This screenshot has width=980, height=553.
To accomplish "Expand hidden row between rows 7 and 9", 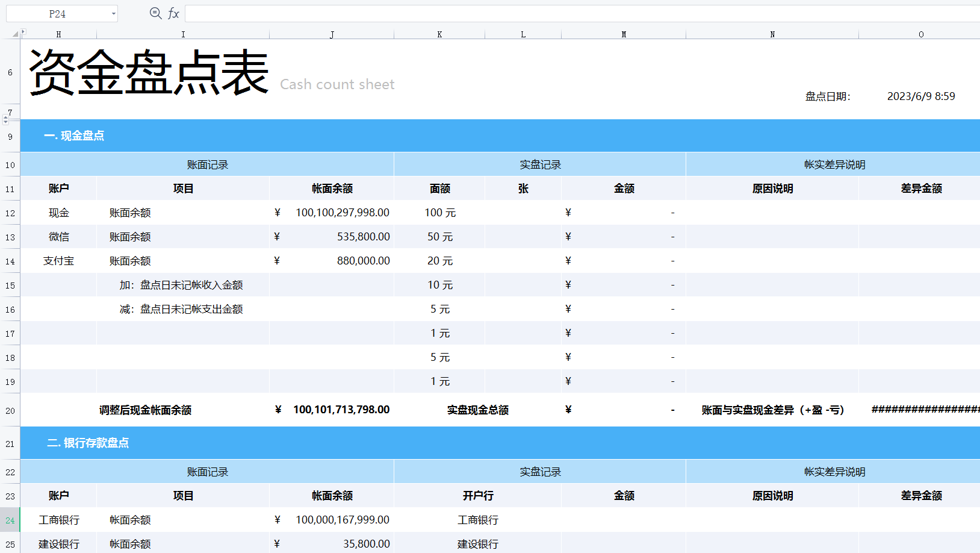I will [x=5, y=120].
